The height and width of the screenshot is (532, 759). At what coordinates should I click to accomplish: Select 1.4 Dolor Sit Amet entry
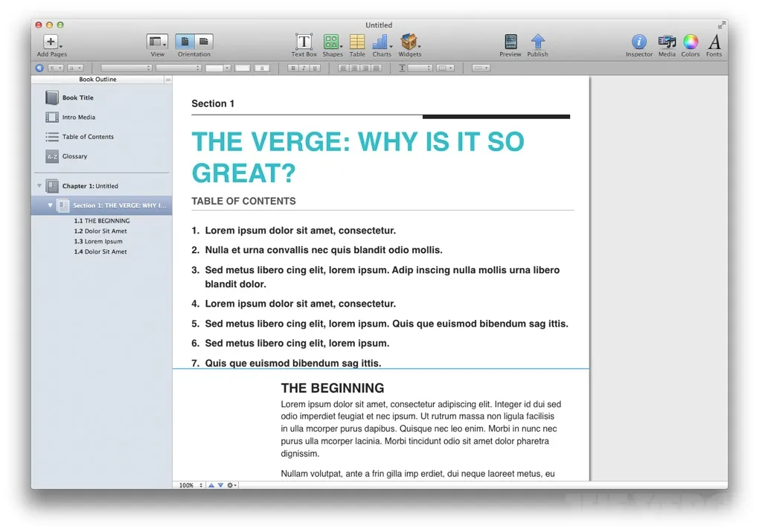click(x=100, y=251)
